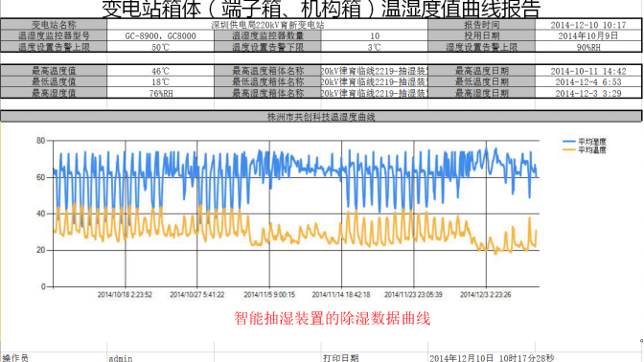
Task: Click the monitor model cell GC-8900, GC8000
Action: point(160,35)
